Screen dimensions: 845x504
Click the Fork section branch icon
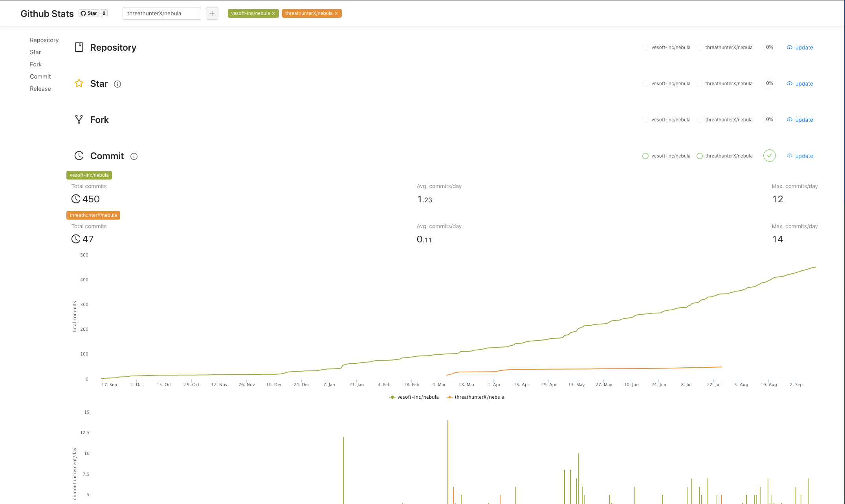click(x=79, y=119)
